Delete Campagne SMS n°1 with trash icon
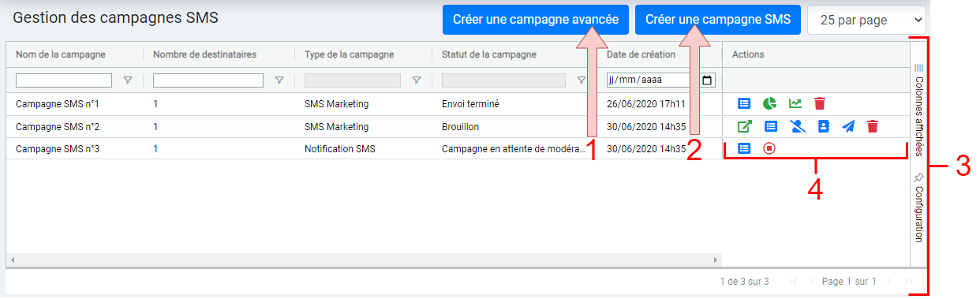The height and width of the screenshot is (299, 980). click(x=820, y=103)
